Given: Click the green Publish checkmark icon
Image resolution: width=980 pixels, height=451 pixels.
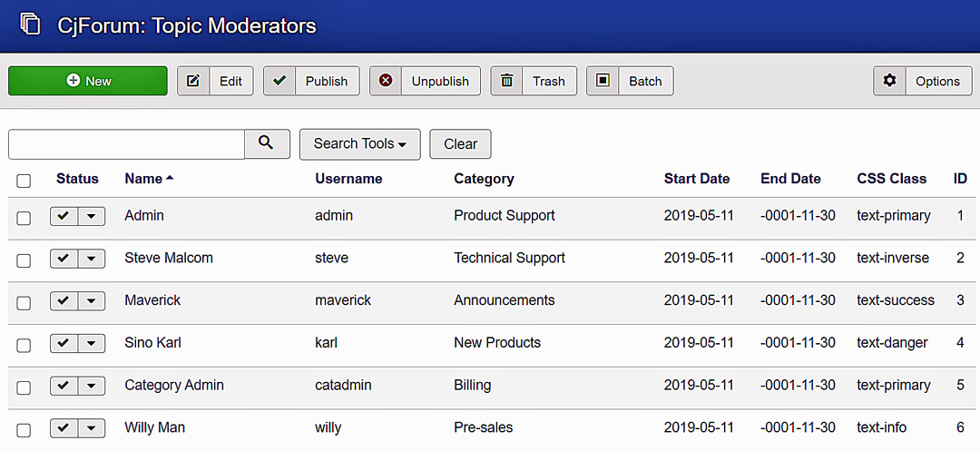Looking at the screenshot, I should click(x=279, y=81).
